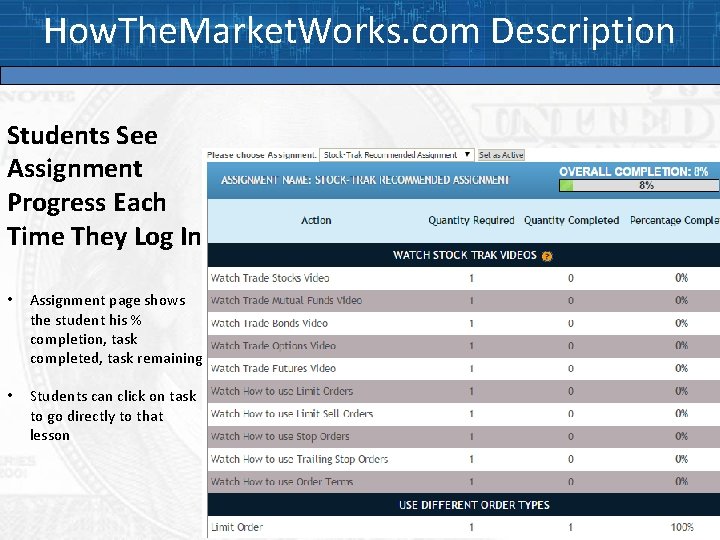Click the 0% value for Watch Trade Stocks Video

coord(681,278)
